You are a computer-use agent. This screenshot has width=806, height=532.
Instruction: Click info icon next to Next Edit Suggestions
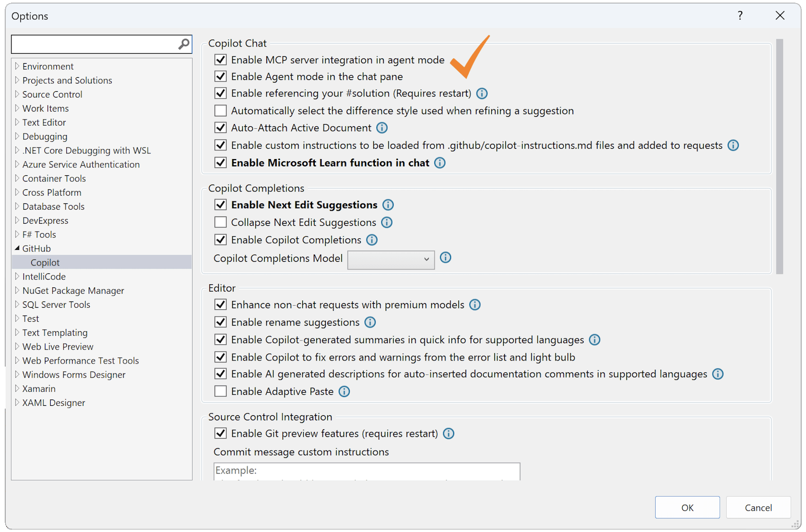tap(388, 204)
